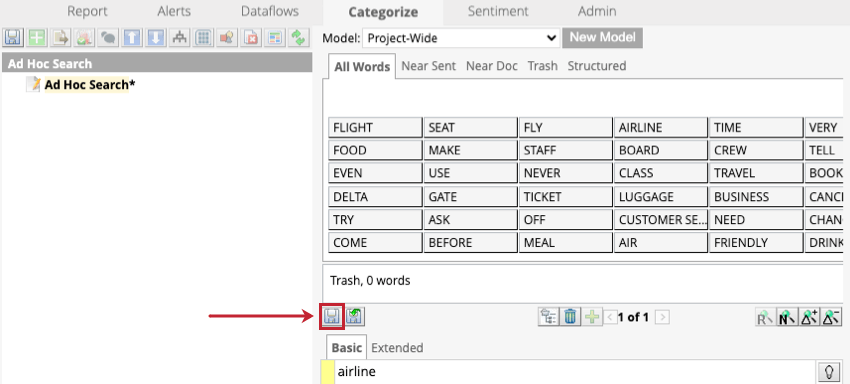Viewport: 850px width, 384px height.
Task: Click the grid view icon in top toolbar
Action: click(x=203, y=37)
